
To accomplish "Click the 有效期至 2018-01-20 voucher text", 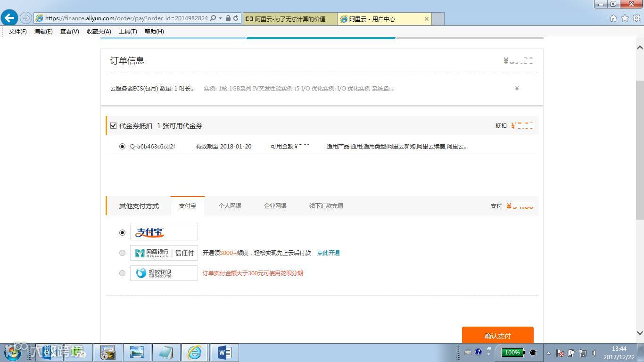I will (x=223, y=147).
